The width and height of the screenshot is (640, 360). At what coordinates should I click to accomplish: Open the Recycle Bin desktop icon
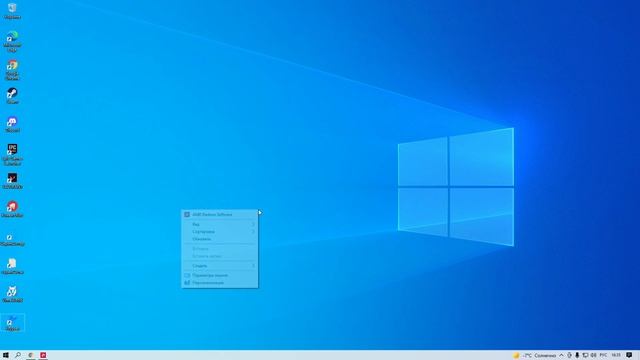(x=12, y=11)
